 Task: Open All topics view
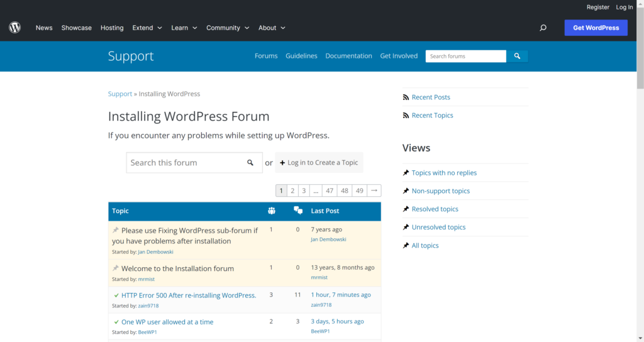click(x=425, y=246)
